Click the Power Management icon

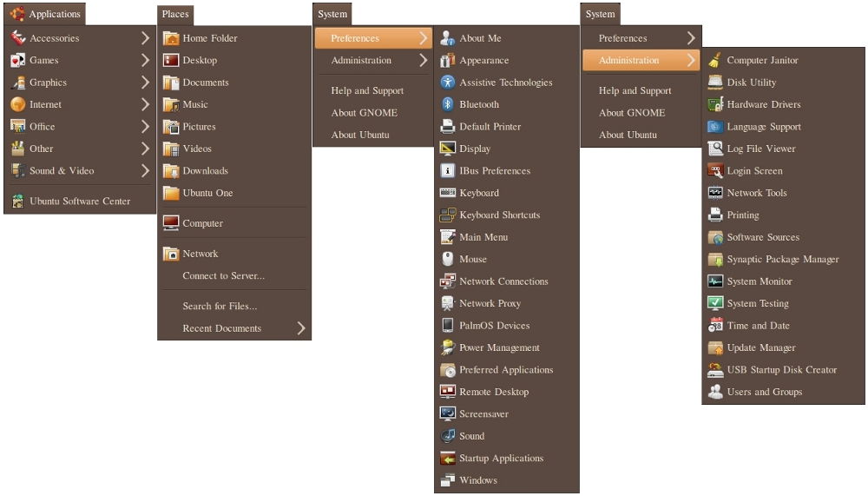coord(447,347)
